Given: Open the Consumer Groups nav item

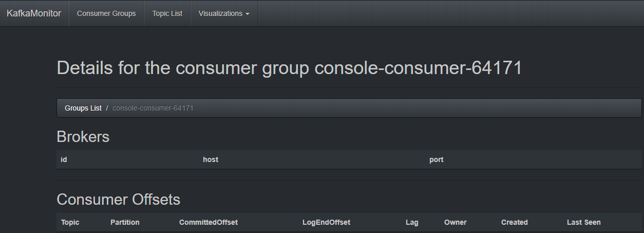Looking at the screenshot, I should click(106, 13).
